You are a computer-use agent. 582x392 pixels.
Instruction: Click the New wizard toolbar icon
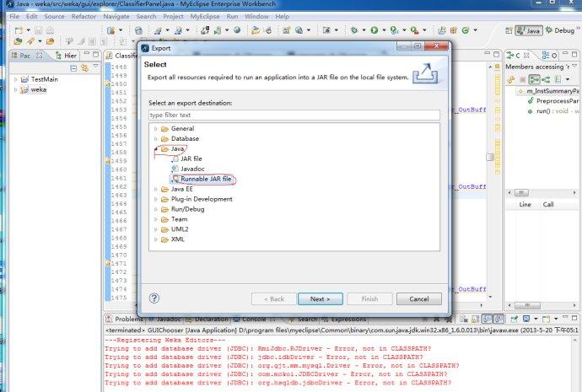point(19,30)
